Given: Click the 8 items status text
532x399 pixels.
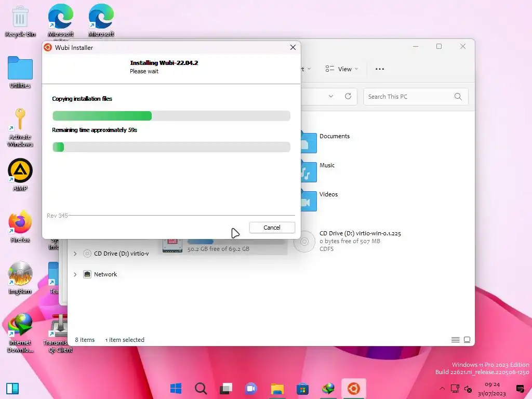Looking at the screenshot, I should (x=85, y=340).
